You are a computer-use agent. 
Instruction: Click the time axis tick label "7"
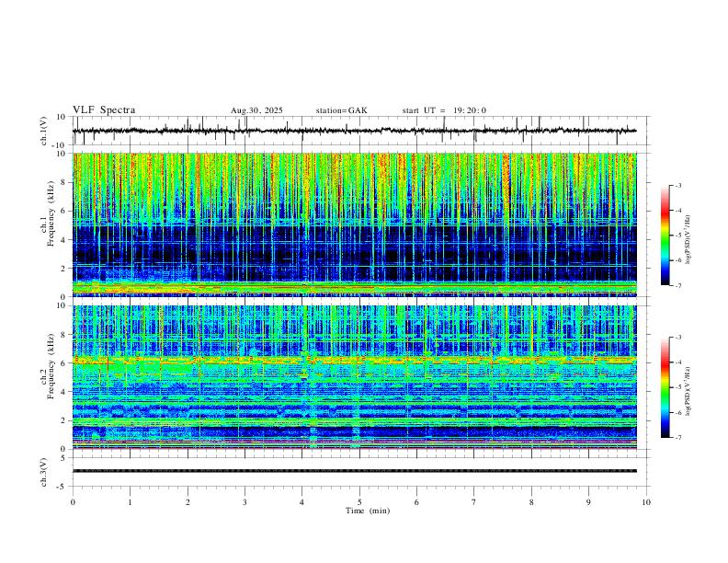click(x=474, y=502)
